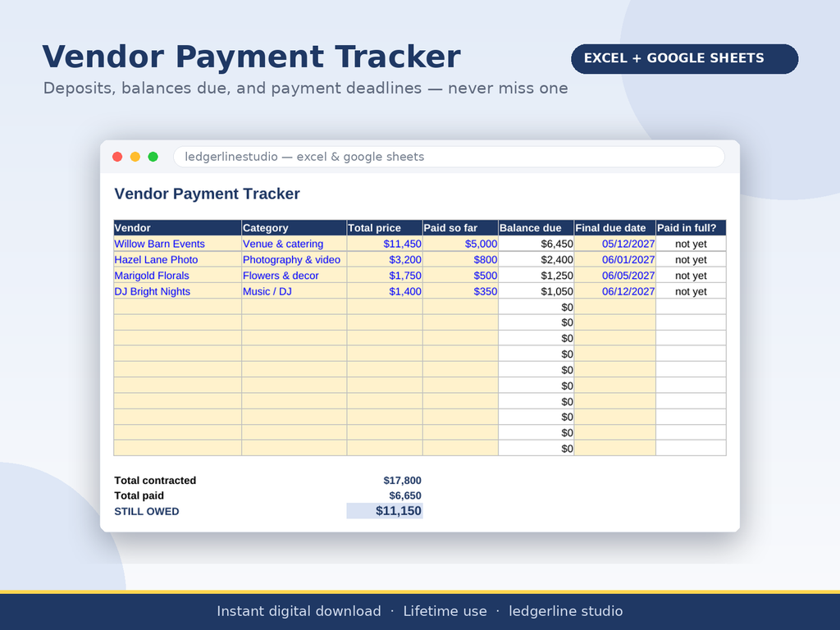
Task: Click the Flowers & decor cell
Action: pos(294,276)
